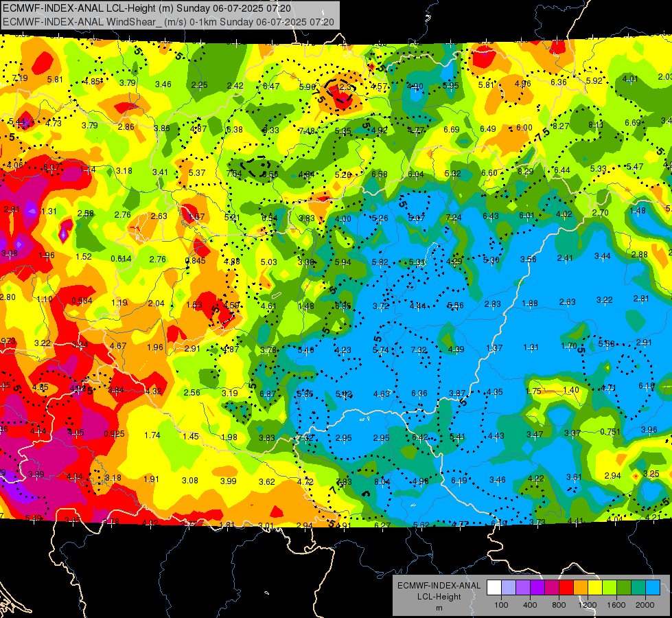Click the wind shear value 2.04
The height and width of the screenshot is (618, 672).
pyautogui.click(x=156, y=304)
